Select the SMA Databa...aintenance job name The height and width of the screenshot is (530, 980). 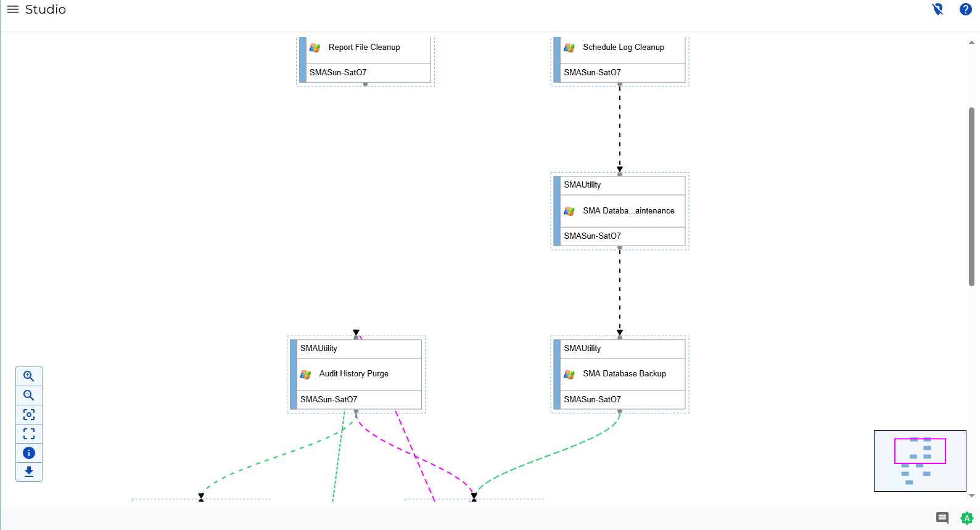coord(628,211)
